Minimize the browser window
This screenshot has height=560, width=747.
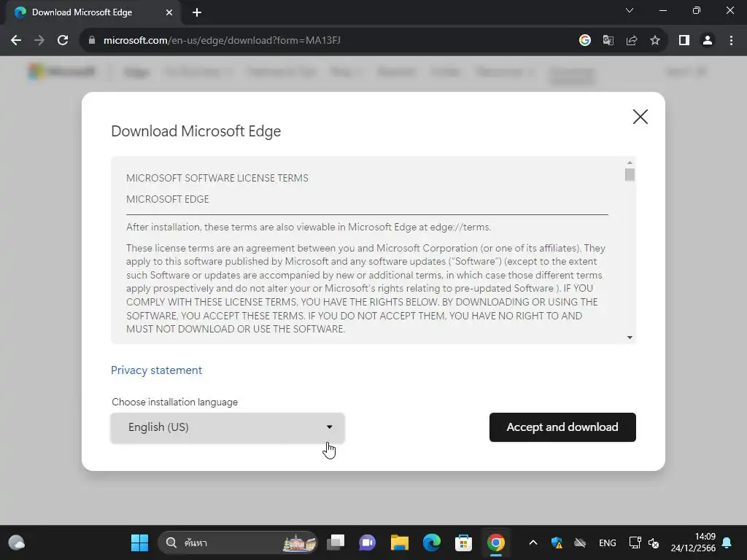tap(662, 10)
